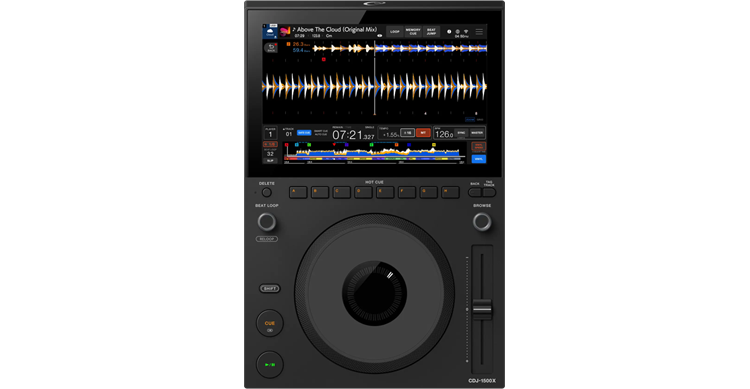The image size is (750, 389).
Task: Trigger Hot Cue G pad
Action: click(x=429, y=192)
